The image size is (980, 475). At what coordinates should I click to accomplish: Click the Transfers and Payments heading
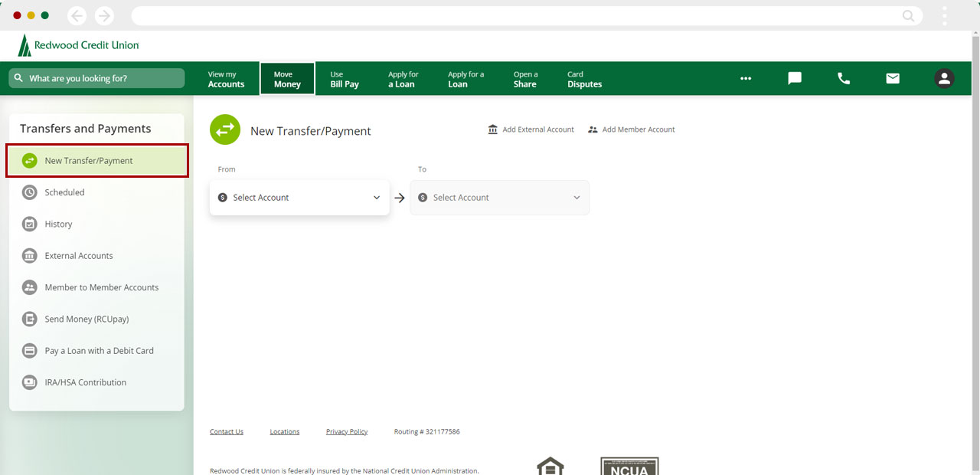(x=86, y=129)
